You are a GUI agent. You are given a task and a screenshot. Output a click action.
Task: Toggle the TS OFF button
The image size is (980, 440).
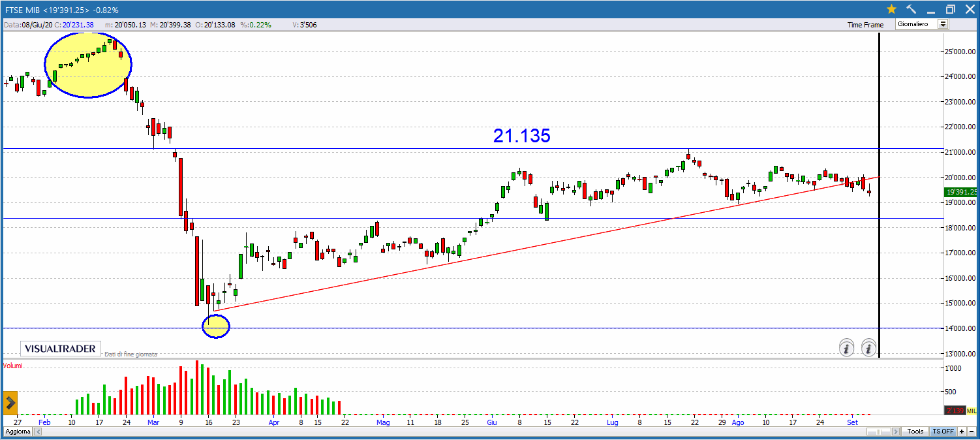tap(943, 432)
